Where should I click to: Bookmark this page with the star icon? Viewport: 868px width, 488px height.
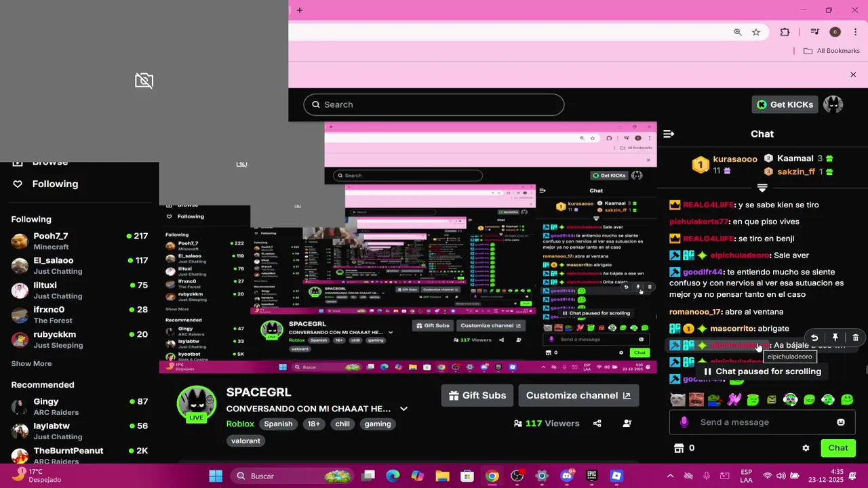tap(756, 32)
